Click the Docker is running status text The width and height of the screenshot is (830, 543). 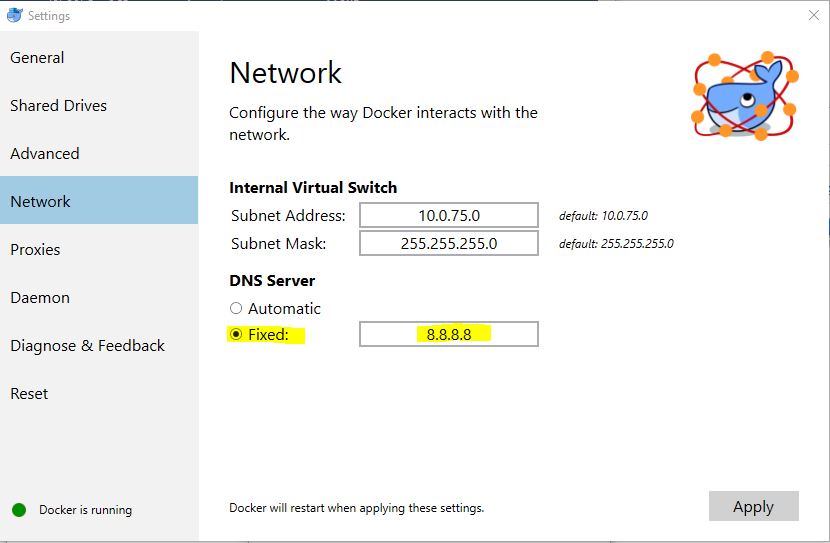tap(86, 510)
